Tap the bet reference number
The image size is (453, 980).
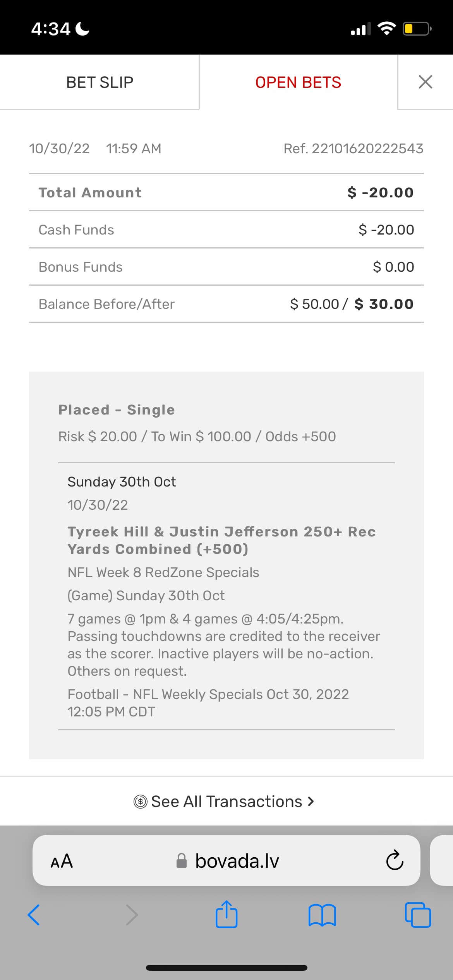tap(353, 149)
